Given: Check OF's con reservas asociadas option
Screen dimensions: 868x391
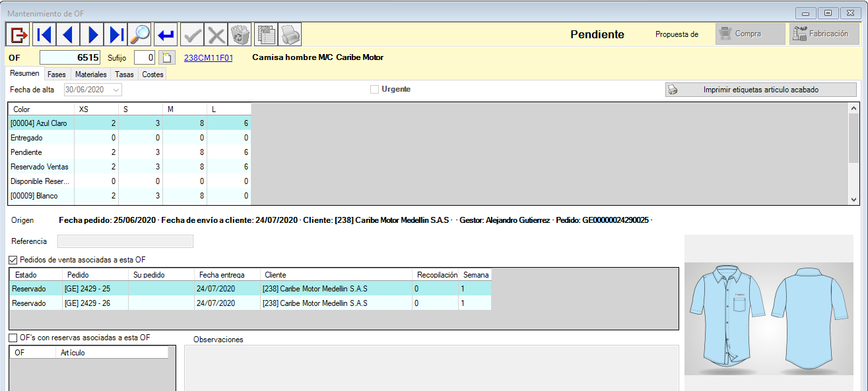Looking at the screenshot, I should (x=14, y=338).
